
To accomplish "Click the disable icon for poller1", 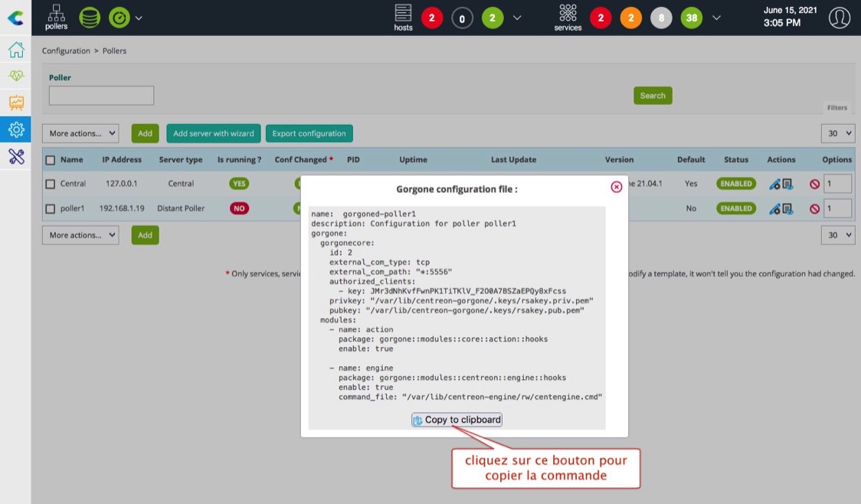I will click(x=814, y=208).
